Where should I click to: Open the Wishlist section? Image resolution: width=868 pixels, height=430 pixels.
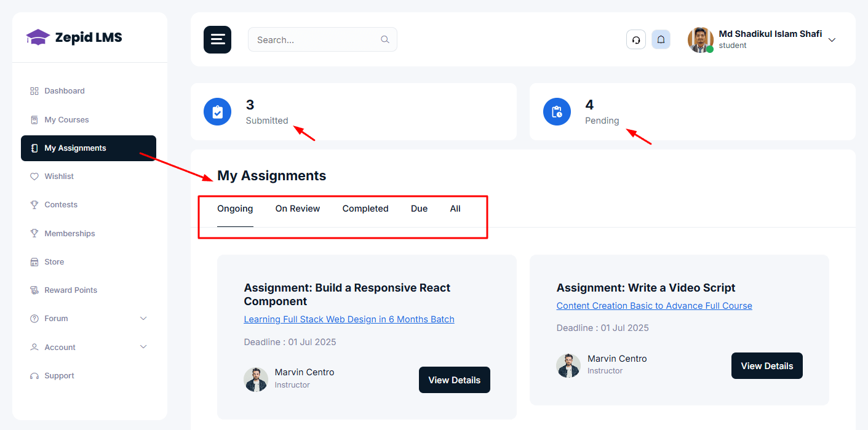59,176
